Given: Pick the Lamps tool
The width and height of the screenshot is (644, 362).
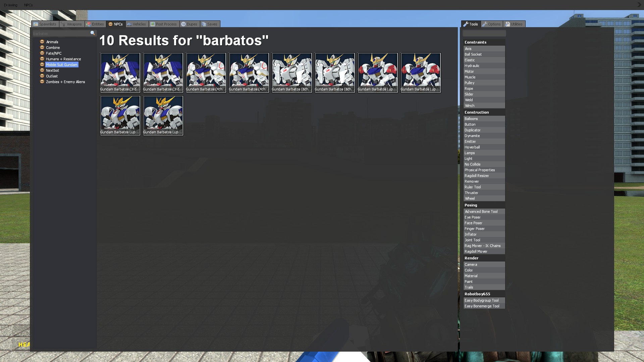Looking at the screenshot, I should [484, 153].
